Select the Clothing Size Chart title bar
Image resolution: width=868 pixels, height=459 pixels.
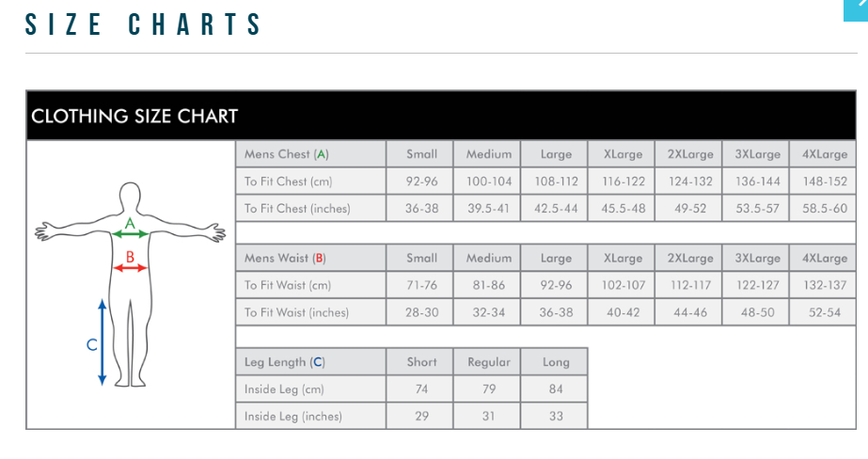click(x=441, y=117)
